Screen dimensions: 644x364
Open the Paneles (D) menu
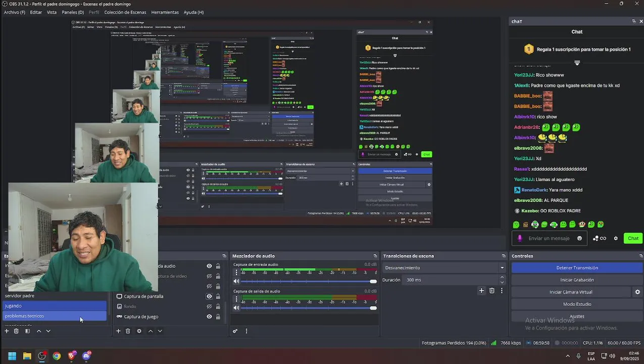click(73, 12)
